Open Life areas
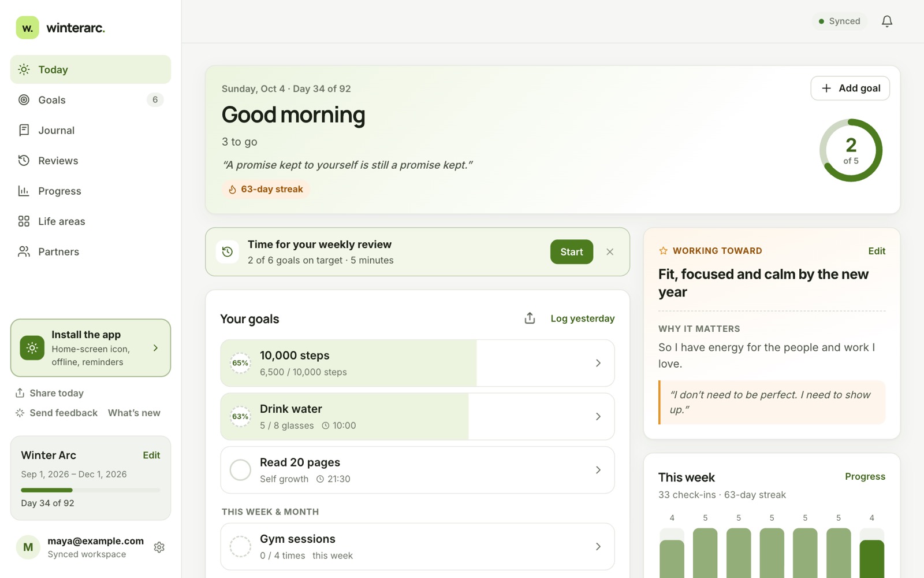 pos(91,221)
